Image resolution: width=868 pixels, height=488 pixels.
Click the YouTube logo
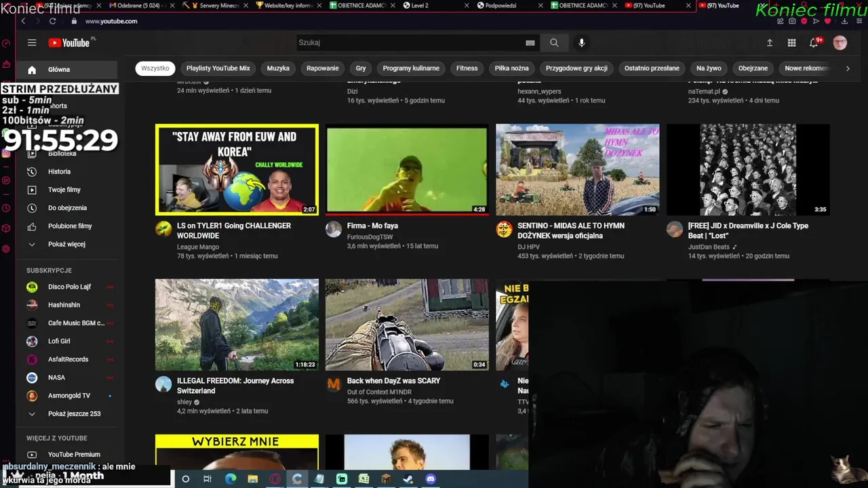(x=69, y=43)
